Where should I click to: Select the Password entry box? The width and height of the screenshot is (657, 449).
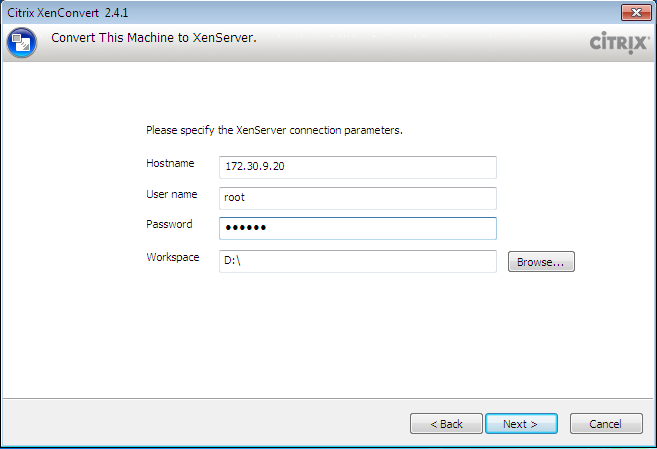click(x=357, y=228)
